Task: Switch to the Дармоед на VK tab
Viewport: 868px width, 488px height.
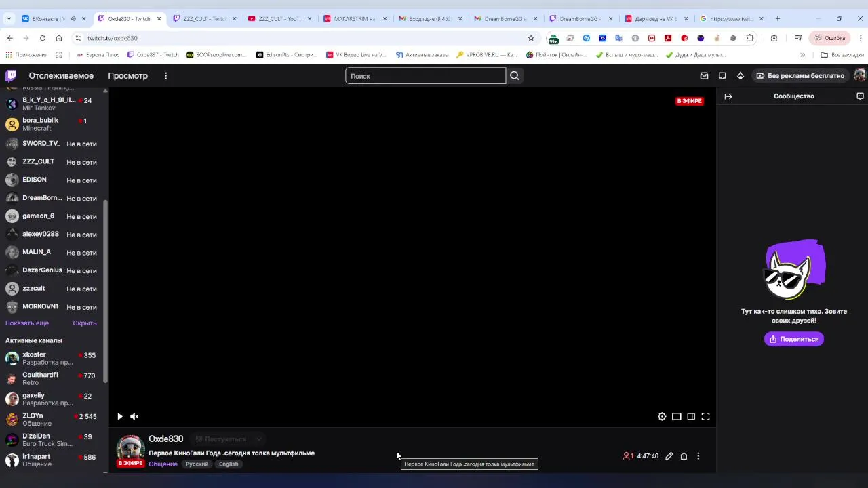Action: (x=655, y=18)
